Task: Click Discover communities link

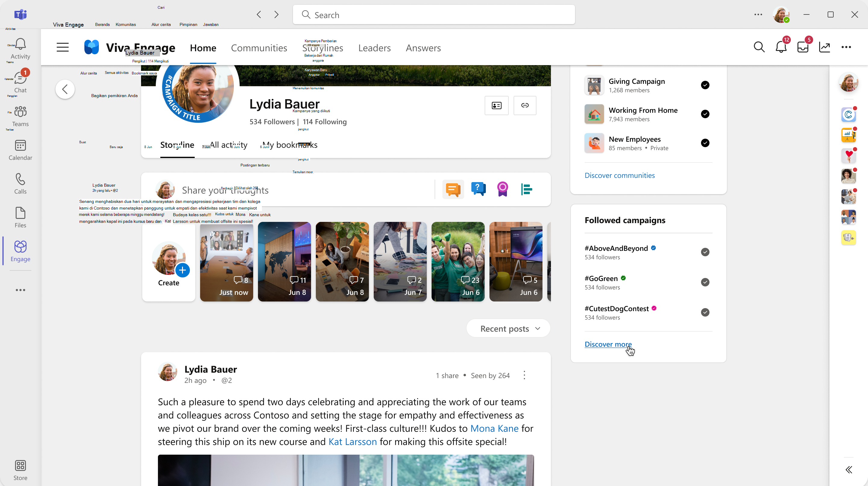Action: (619, 175)
